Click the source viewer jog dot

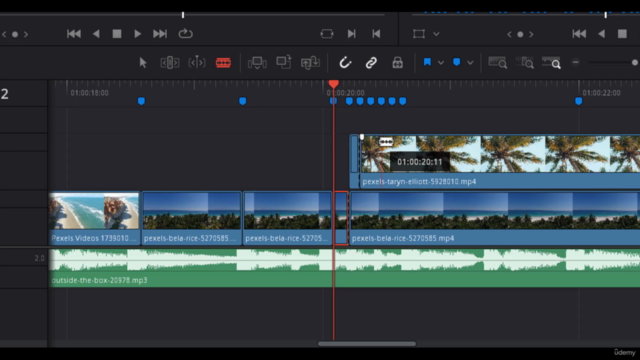(15, 35)
